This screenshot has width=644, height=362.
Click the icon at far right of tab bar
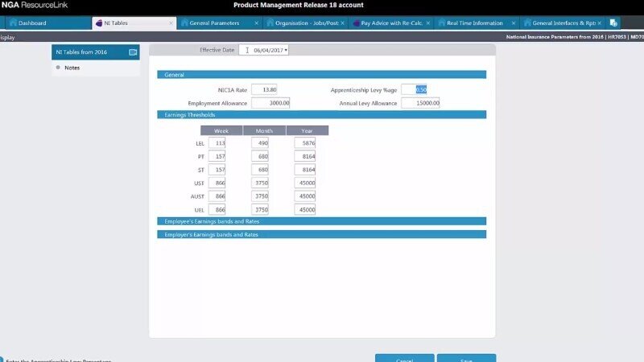click(613, 23)
